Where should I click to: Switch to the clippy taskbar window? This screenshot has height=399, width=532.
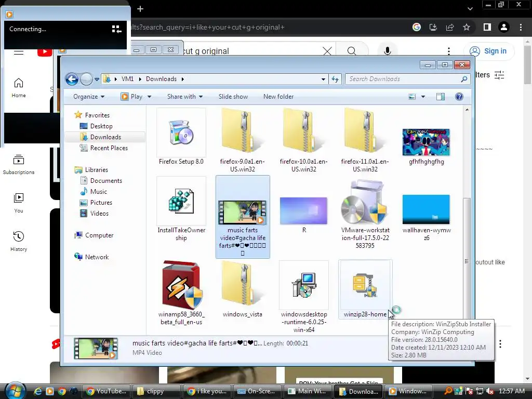(x=156, y=391)
